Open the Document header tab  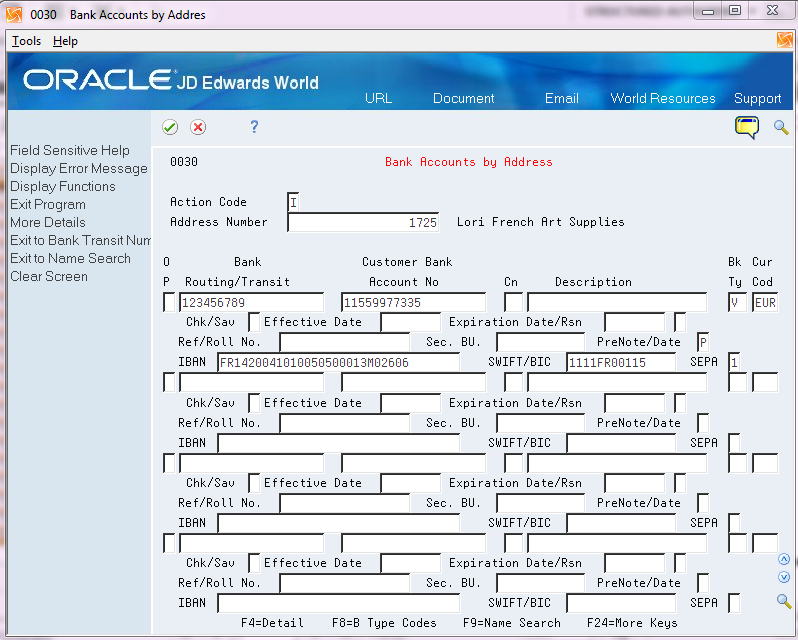(x=463, y=98)
